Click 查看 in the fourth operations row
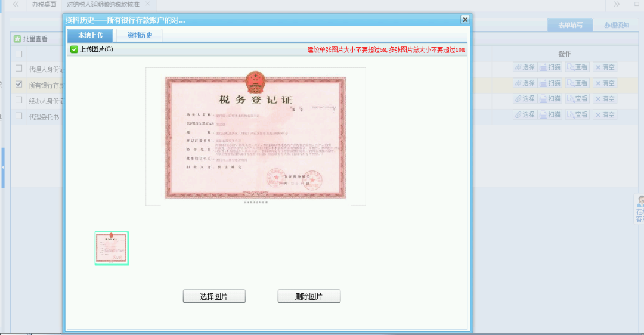The width and height of the screenshot is (644, 335). click(x=577, y=114)
